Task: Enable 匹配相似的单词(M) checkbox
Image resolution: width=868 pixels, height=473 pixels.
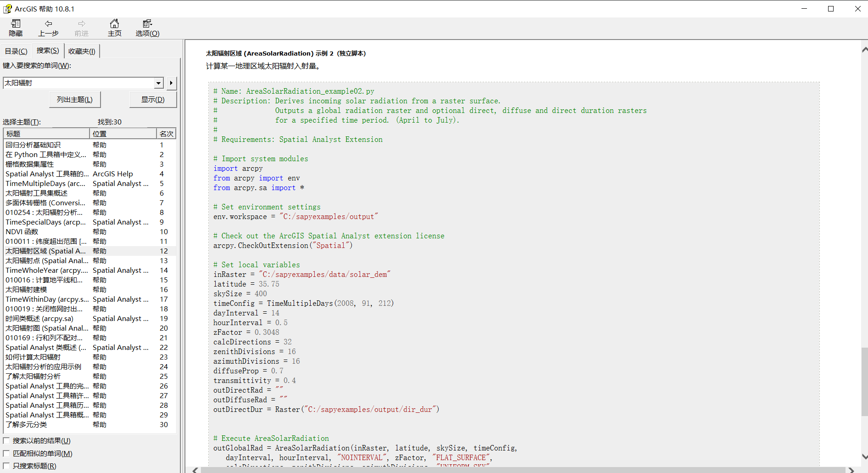Action: tap(6, 454)
